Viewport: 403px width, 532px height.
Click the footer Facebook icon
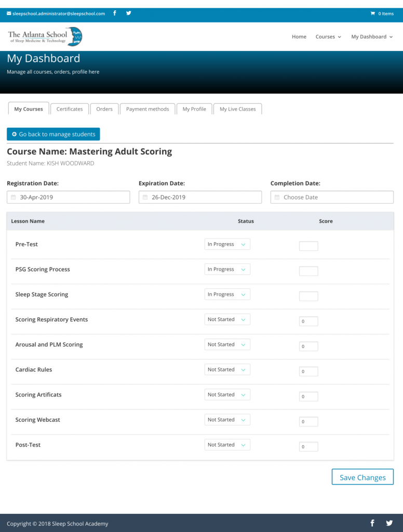pos(372,523)
